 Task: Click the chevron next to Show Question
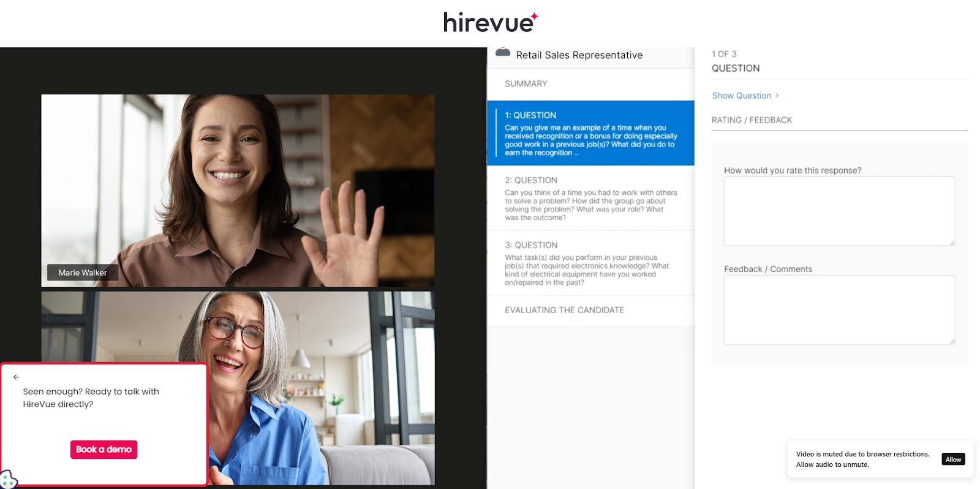777,96
